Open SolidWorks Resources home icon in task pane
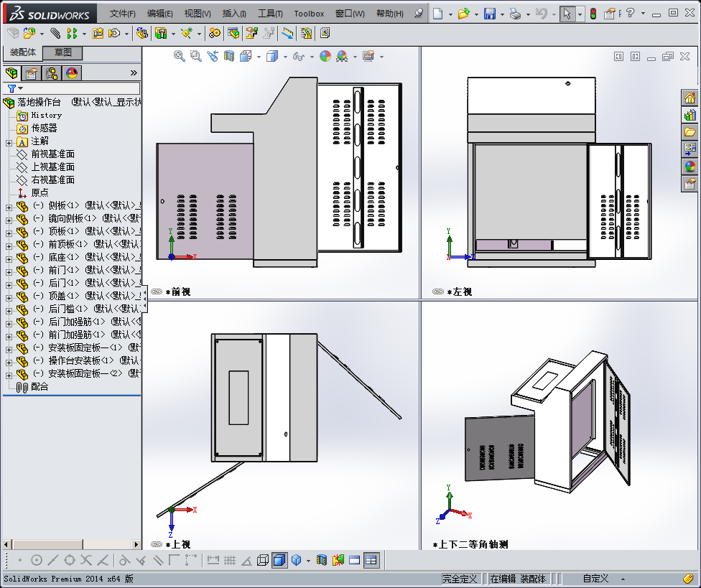Viewport: 701px width, 588px height. click(x=690, y=98)
